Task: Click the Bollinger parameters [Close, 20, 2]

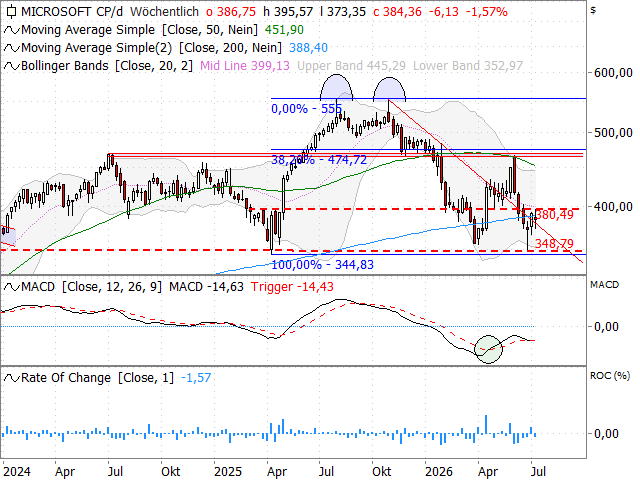Action: tap(154, 66)
